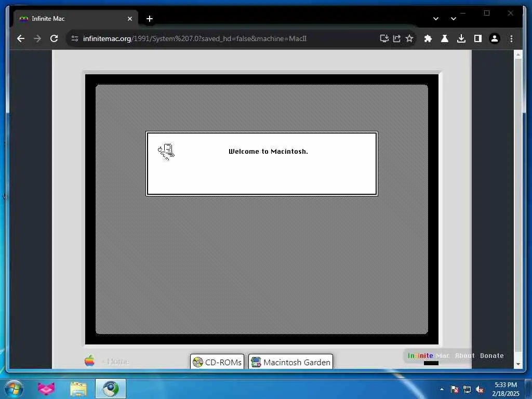Show browser downloads

coord(461,38)
